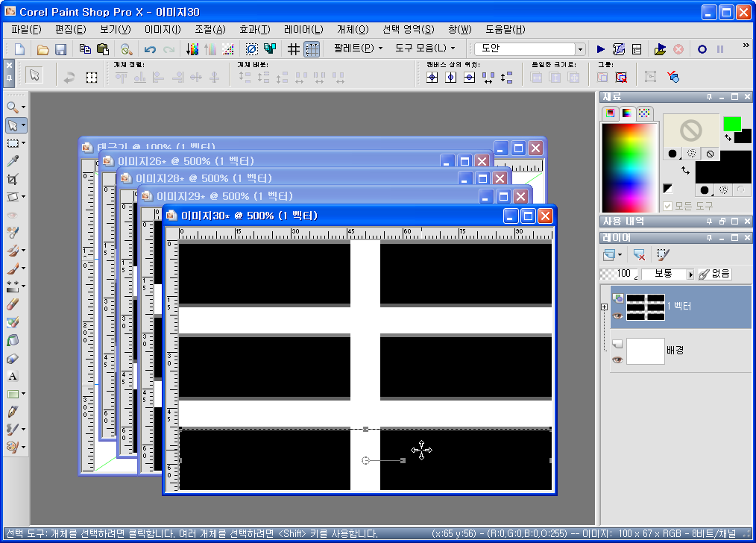
Task: Toggle the 모든 도구 checkbox
Action: coord(668,207)
